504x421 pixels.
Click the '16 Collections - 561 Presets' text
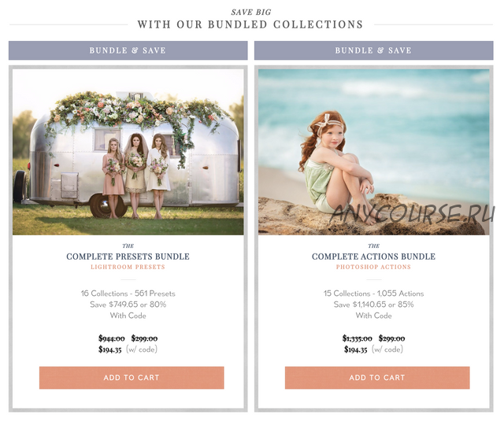pyautogui.click(x=128, y=294)
